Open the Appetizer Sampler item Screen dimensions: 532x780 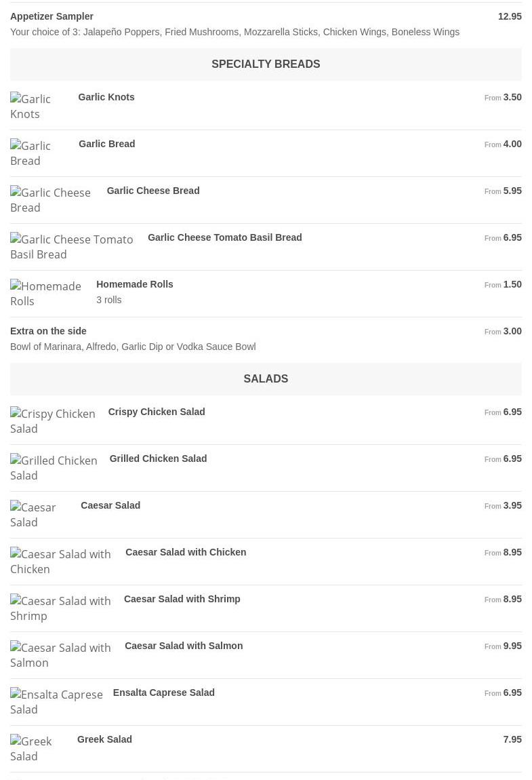[x=52, y=16]
